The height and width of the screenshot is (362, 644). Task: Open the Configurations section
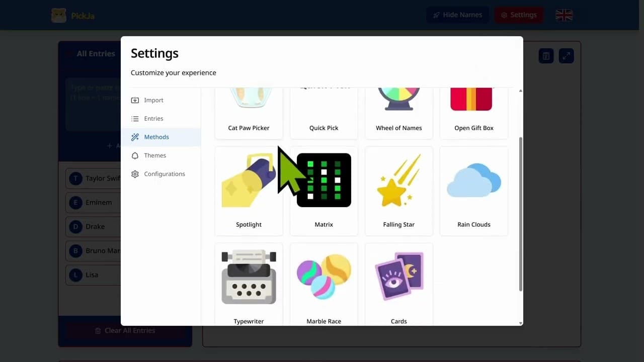tap(165, 173)
